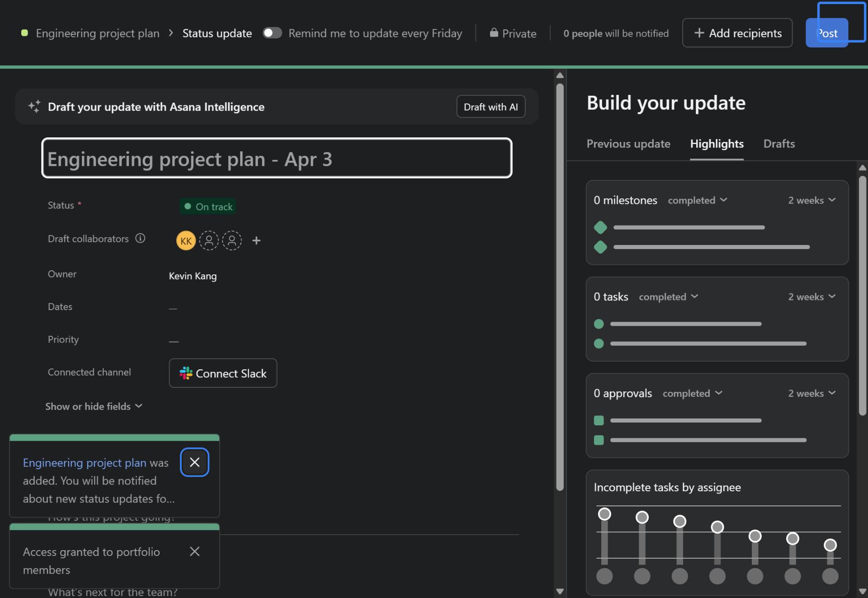Click the Highlights panel scrollbar thumb

tap(862, 296)
